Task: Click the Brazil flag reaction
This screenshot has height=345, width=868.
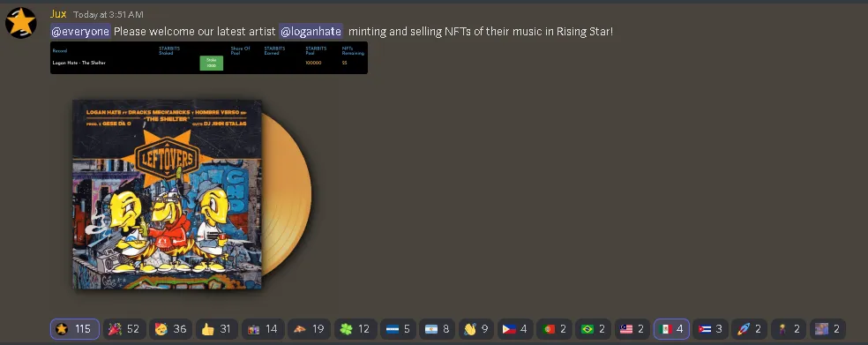Action: click(593, 329)
